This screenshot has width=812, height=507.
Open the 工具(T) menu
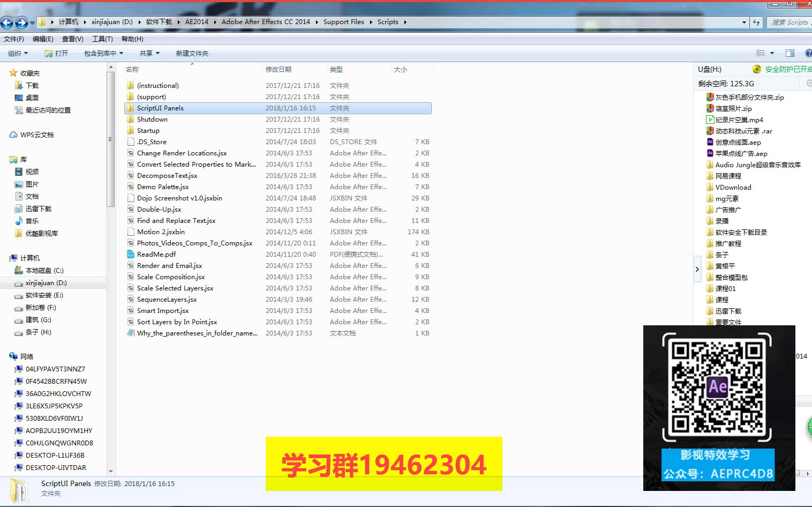pyautogui.click(x=102, y=39)
